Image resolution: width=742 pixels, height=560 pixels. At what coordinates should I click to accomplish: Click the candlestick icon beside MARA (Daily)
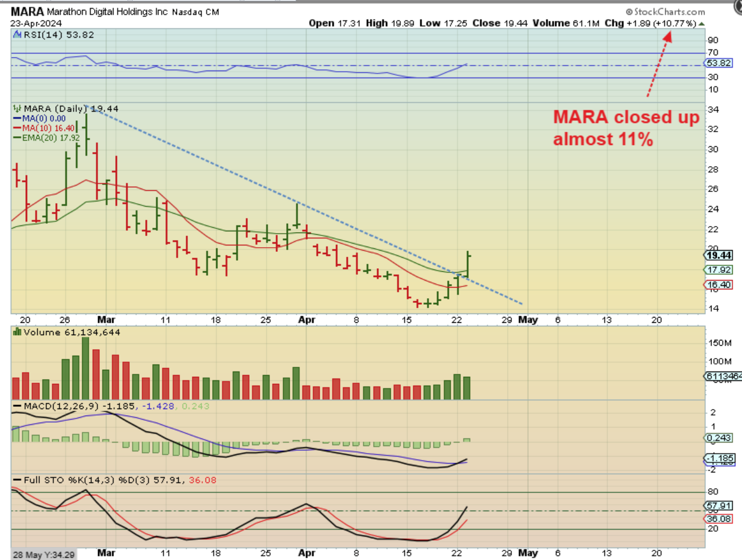pyautogui.click(x=18, y=109)
